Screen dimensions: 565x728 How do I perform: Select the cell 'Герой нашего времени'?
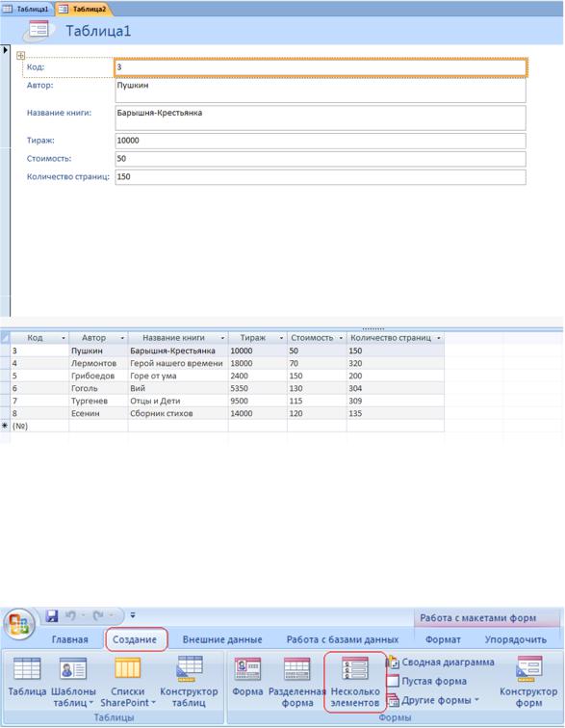coord(178,363)
